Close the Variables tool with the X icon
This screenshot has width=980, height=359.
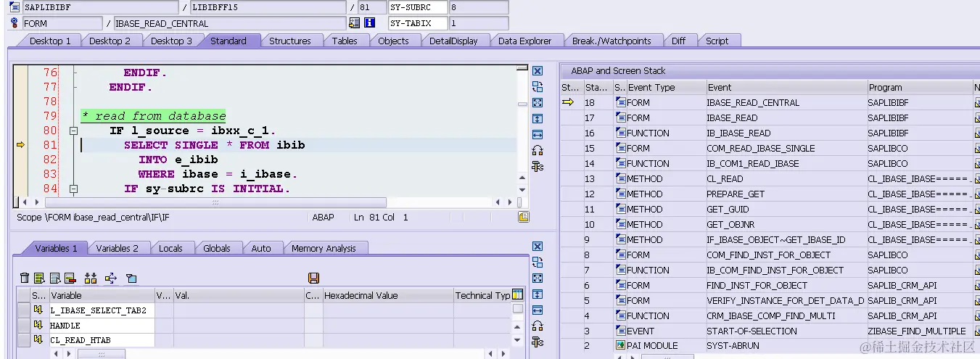pos(538,247)
